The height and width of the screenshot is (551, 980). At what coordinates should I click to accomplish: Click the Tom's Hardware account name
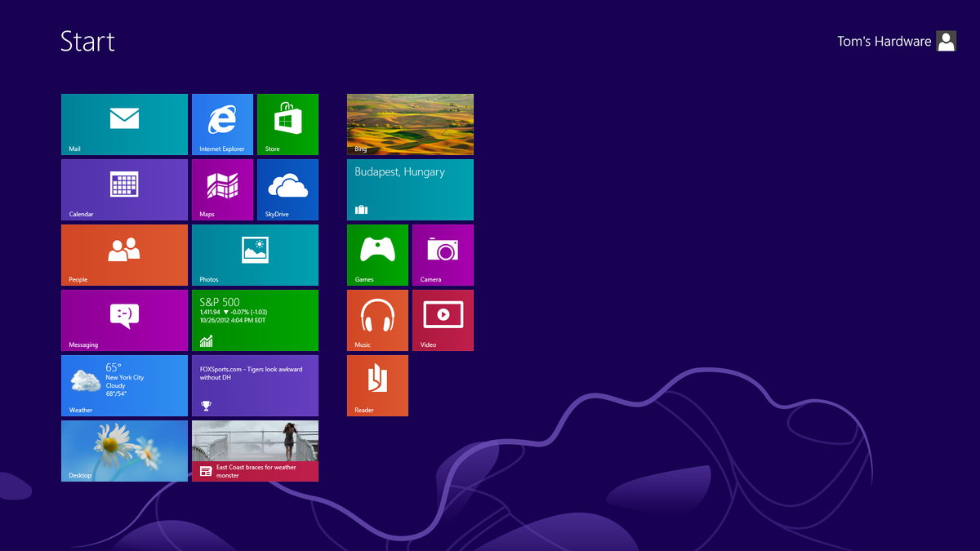click(x=884, y=41)
